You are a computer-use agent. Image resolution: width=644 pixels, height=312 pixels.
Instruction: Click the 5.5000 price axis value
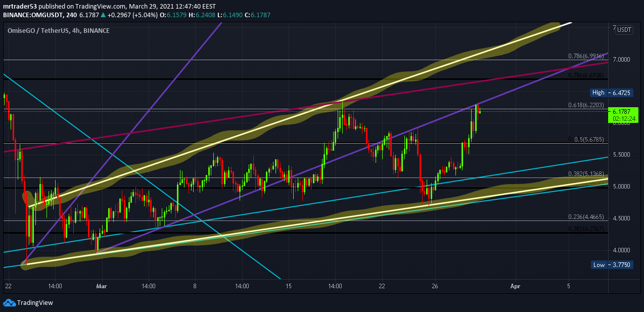[x=621, y=155]
